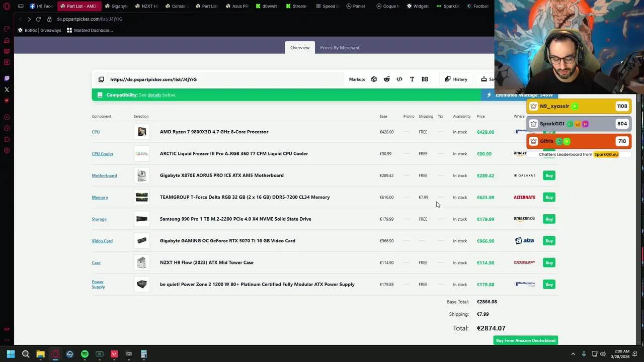Select plain text markup icon
The width and height of the screenshot is (644, 362).
coord(412,79)
